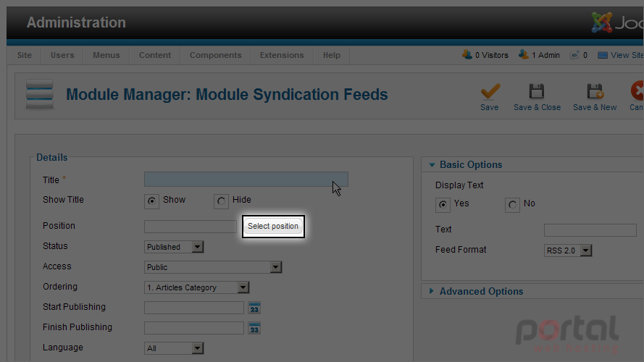Click the red Cancel icon

637,90
